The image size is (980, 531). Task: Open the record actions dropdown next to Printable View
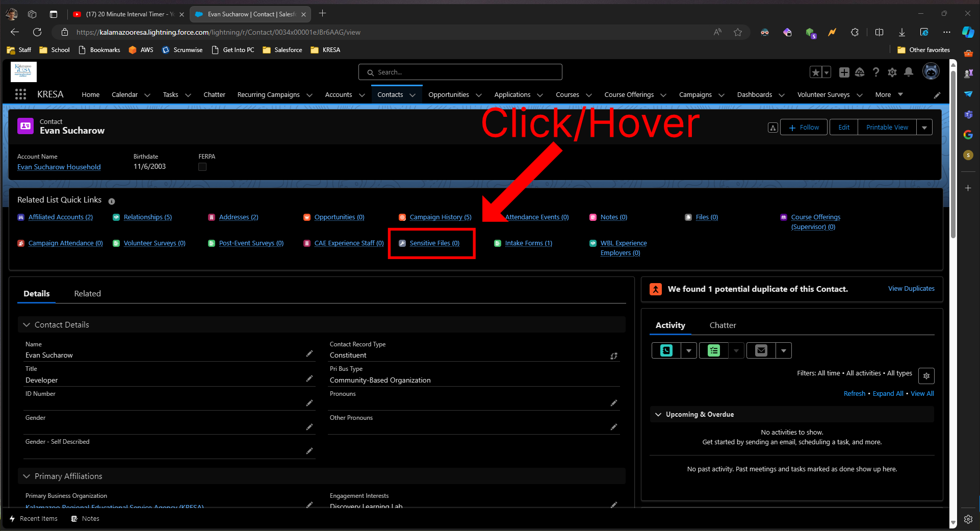[924, 128]
